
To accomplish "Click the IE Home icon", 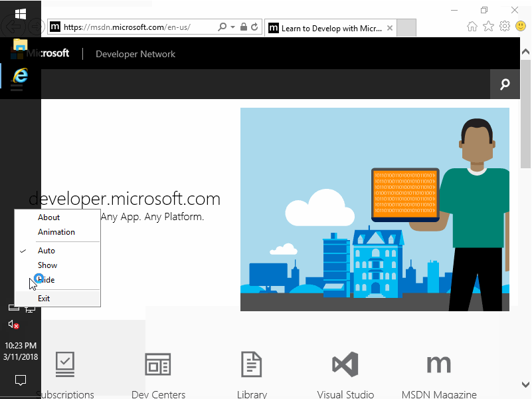I will pos(472,26).
